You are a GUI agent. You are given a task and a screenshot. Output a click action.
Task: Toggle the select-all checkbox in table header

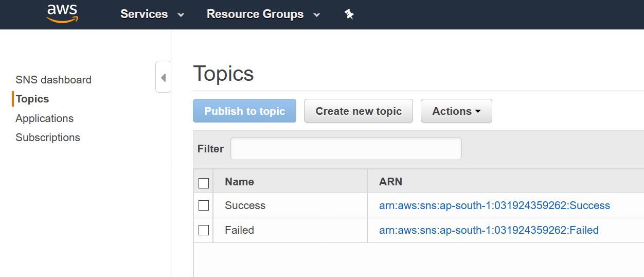pos(204,183)
